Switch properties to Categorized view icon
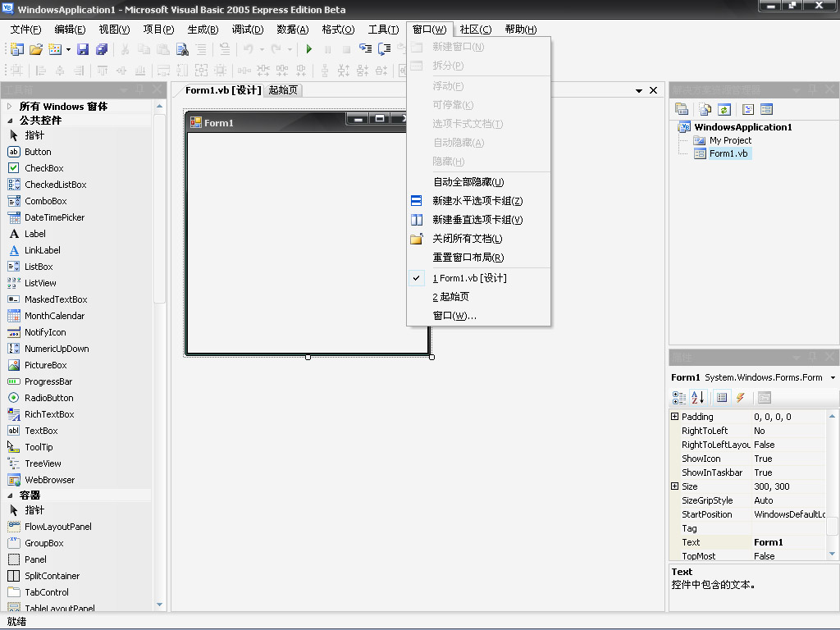The width and height of the screenshot is (840, 630). [678, 398]
